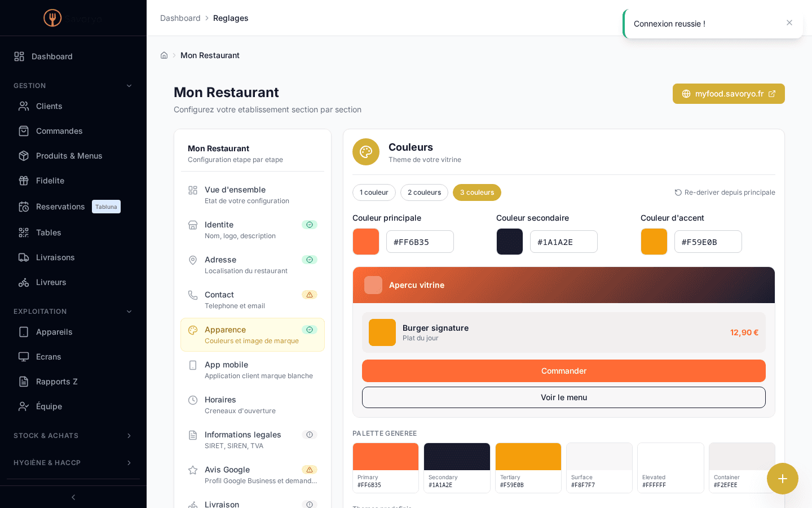Screen dimensions: 812x508
Task: Open the App mobile configuration step
Action: [253, 370]
